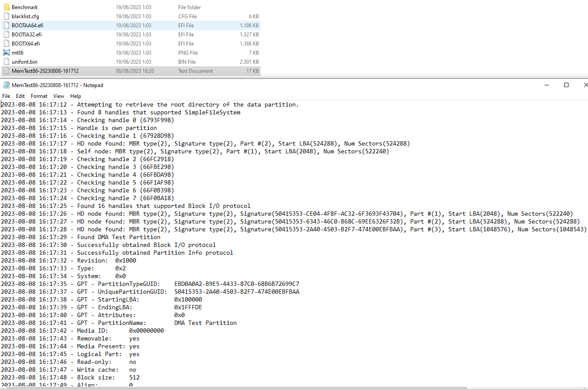This screenshot has width=588, height=389.
Task: Minimize the Notepad window
Action: 546,85
